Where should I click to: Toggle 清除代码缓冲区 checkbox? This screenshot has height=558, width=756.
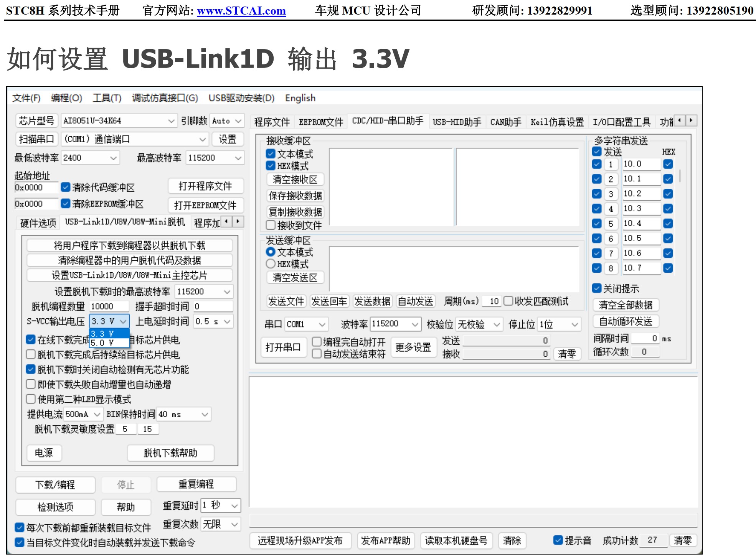coord(66,187)
